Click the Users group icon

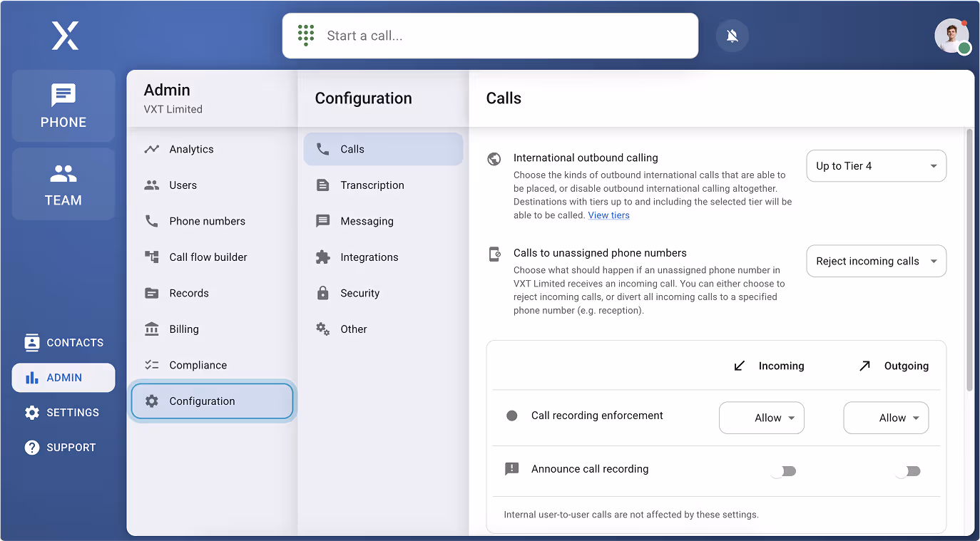[x=152, y=185]
